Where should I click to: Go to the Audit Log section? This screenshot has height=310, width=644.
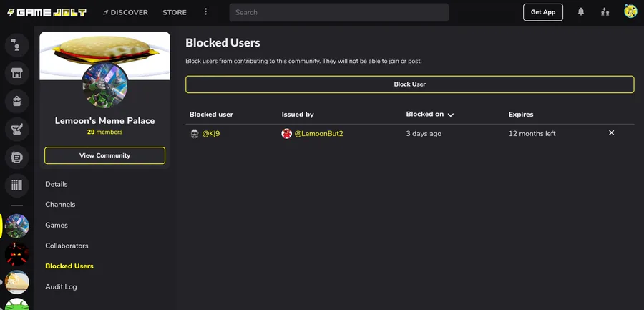pos(61,286)
